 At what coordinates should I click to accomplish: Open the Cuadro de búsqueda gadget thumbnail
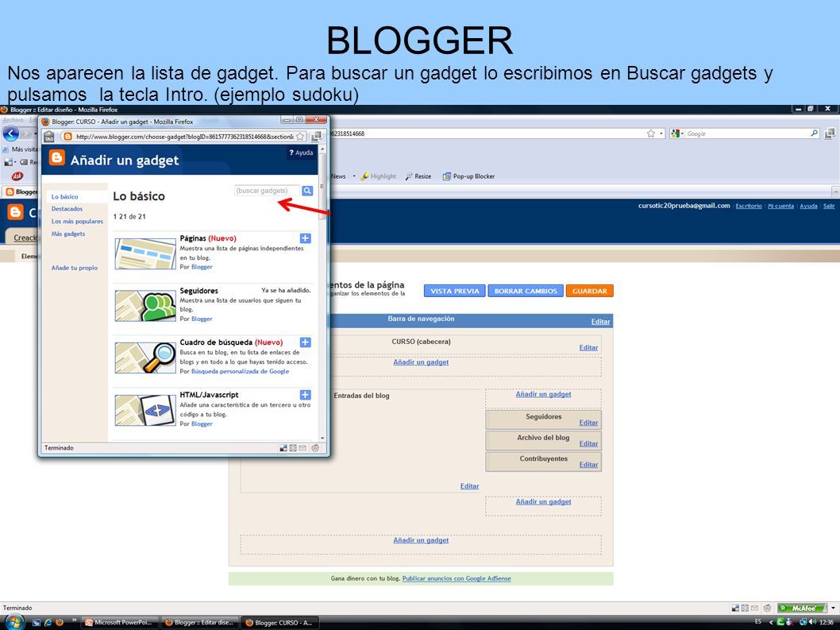pos(145,358)
